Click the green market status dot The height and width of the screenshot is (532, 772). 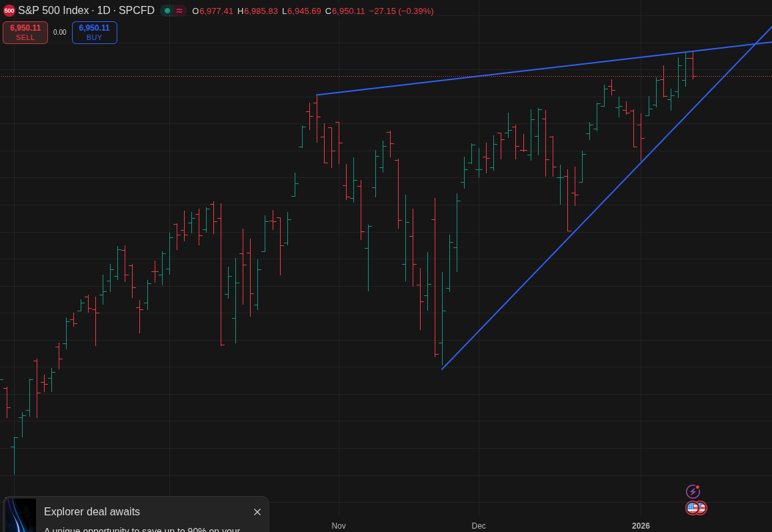167,11
